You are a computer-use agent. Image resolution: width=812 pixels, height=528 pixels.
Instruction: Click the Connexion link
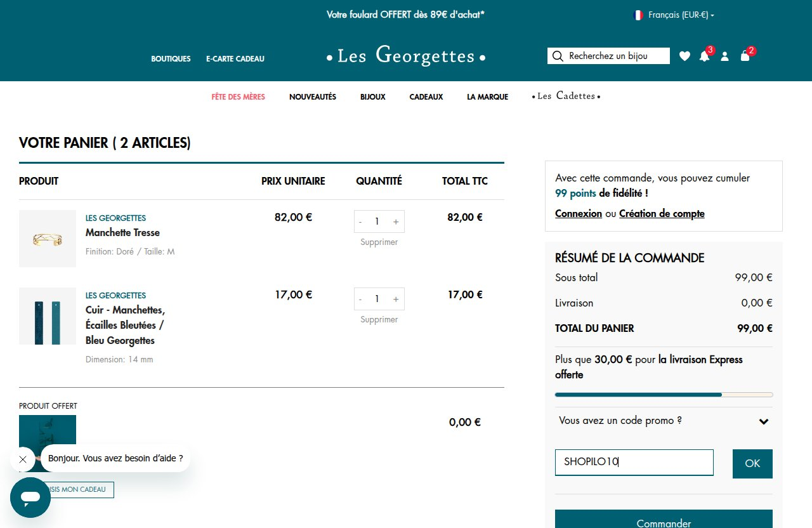pyautogui.click(x=579, y=213)
